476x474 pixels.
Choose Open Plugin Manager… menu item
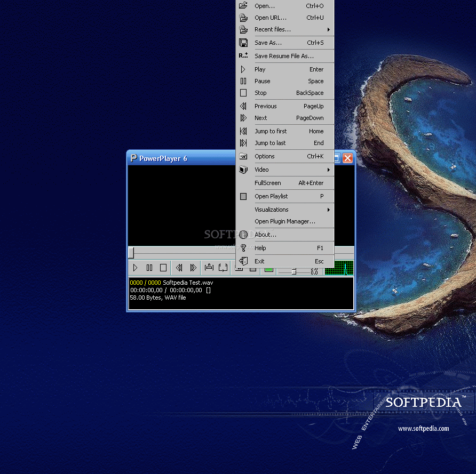tap(285, 221)
